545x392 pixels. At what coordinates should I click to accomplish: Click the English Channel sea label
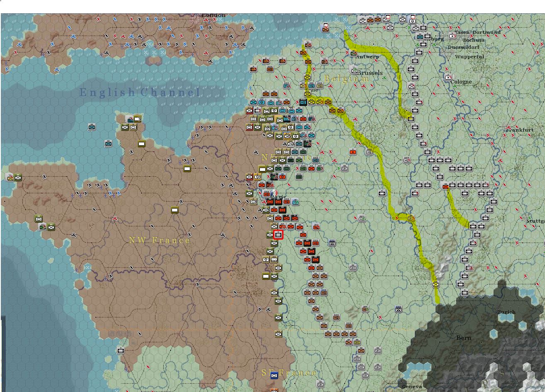click(140, 93)
